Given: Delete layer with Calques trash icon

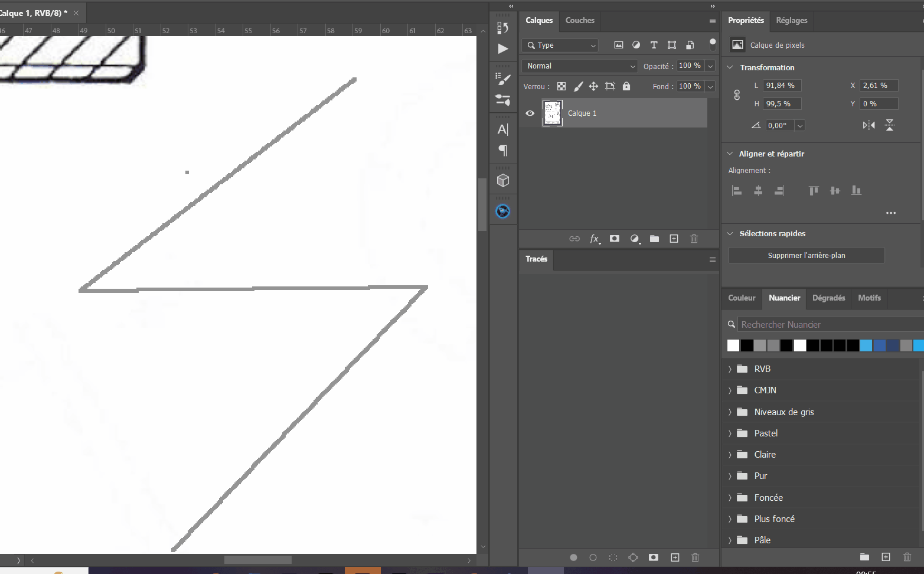Looking at the screenshot, I should click(694, 239).
